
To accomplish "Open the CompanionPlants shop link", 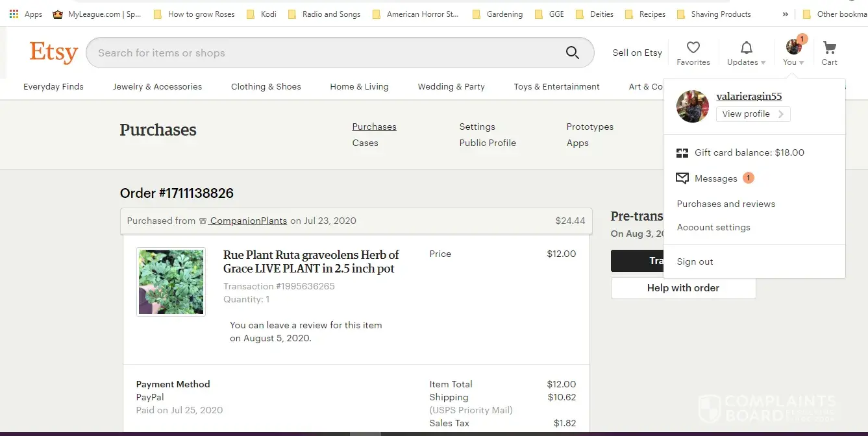I will (x=248, y=221).
